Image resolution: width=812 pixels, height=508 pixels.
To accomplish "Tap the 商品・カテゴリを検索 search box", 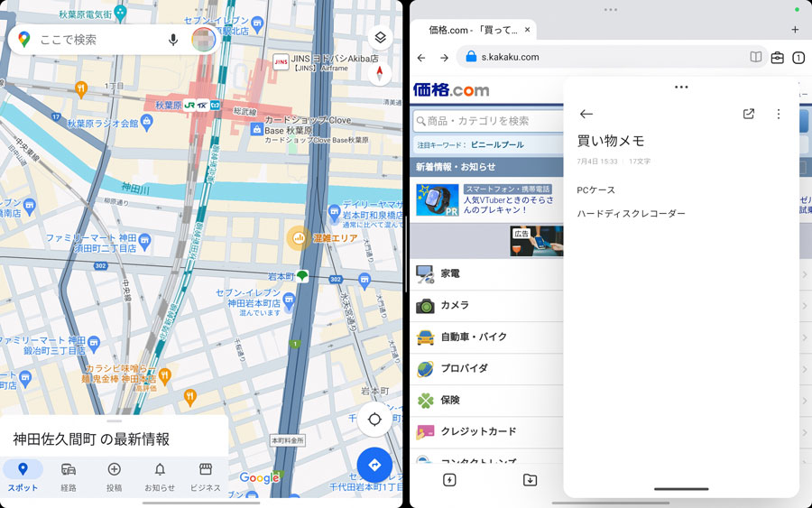I will pos(489,121).
